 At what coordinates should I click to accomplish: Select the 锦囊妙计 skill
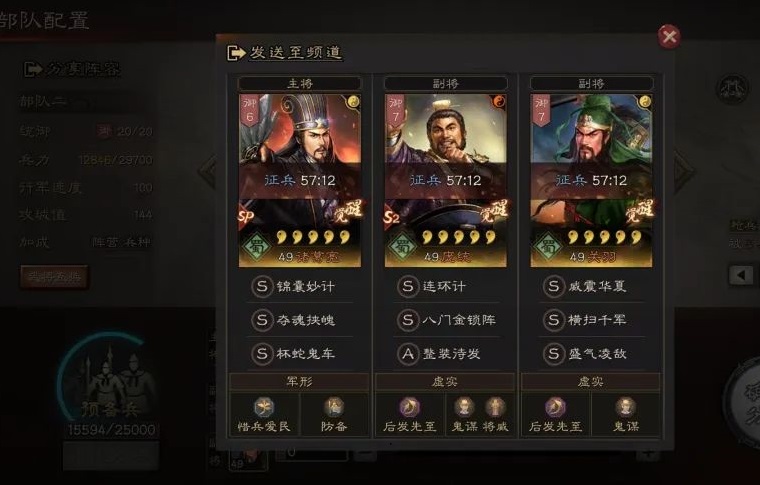click(x=293, y=286)
